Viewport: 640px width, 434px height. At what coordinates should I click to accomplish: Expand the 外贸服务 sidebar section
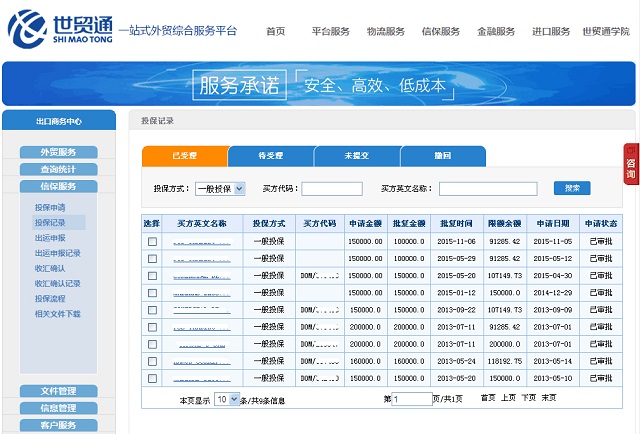59,152
